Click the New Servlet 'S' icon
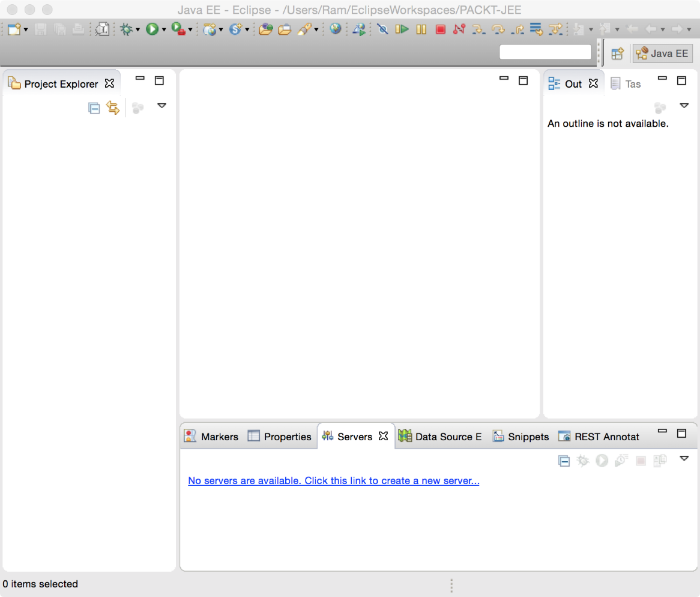 click(x=235, y=29)
